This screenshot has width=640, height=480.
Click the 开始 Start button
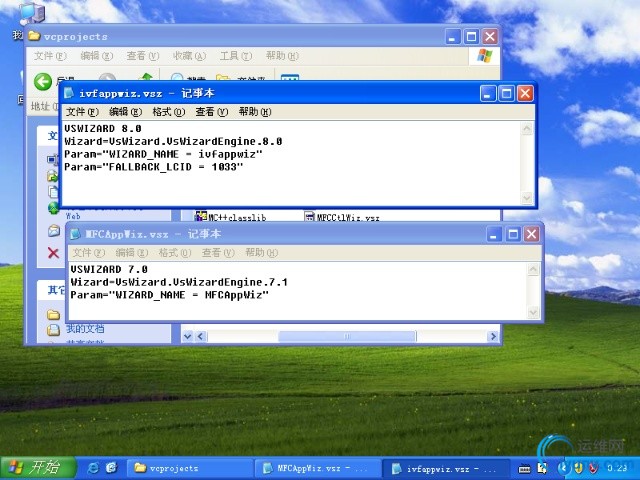coord(38,468)
